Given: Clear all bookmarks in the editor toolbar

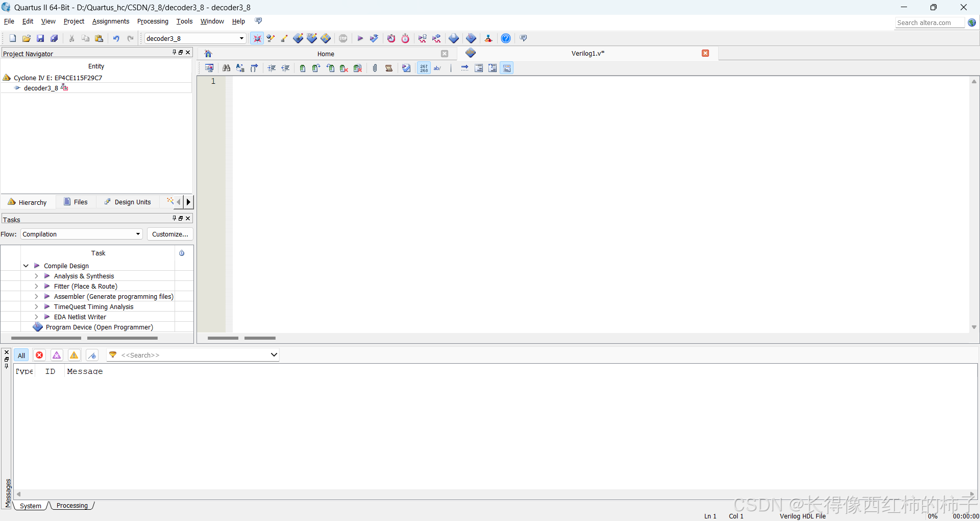Looking at the screenshot, I should point(358,68).
